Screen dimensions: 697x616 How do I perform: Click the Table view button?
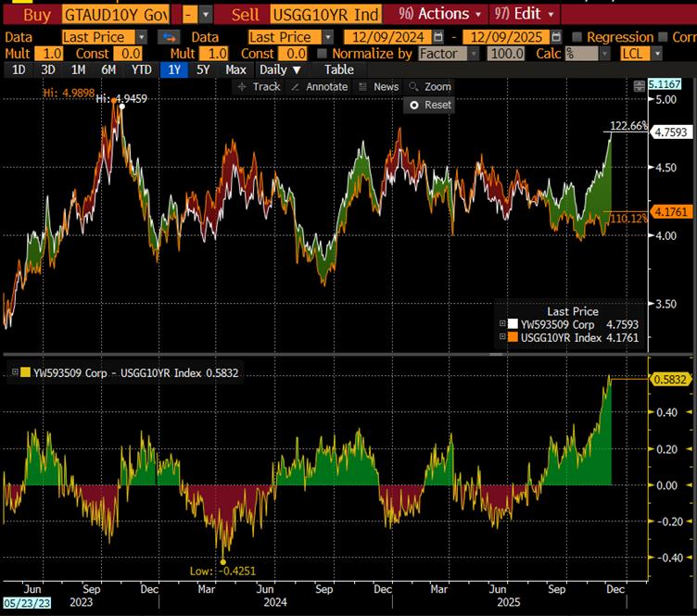point(338,69)
